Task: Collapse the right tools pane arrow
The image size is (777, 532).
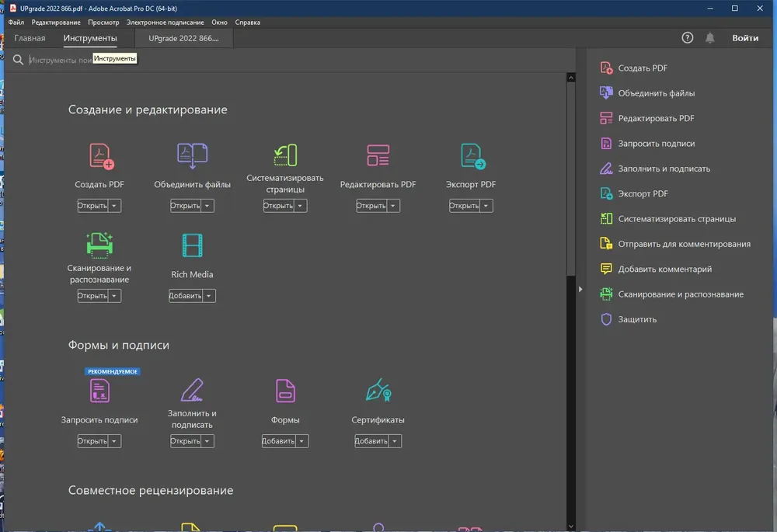Action: coord(580,289)
